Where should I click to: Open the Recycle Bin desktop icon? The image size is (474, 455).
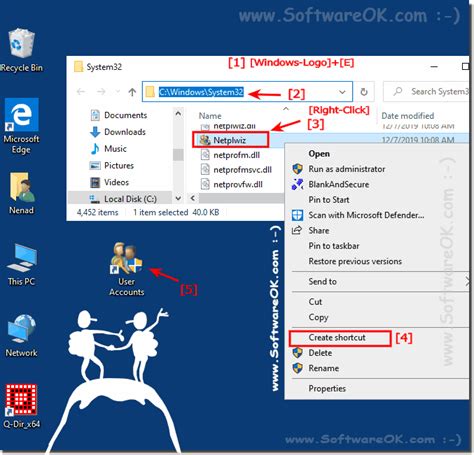(x=21, y=50)
